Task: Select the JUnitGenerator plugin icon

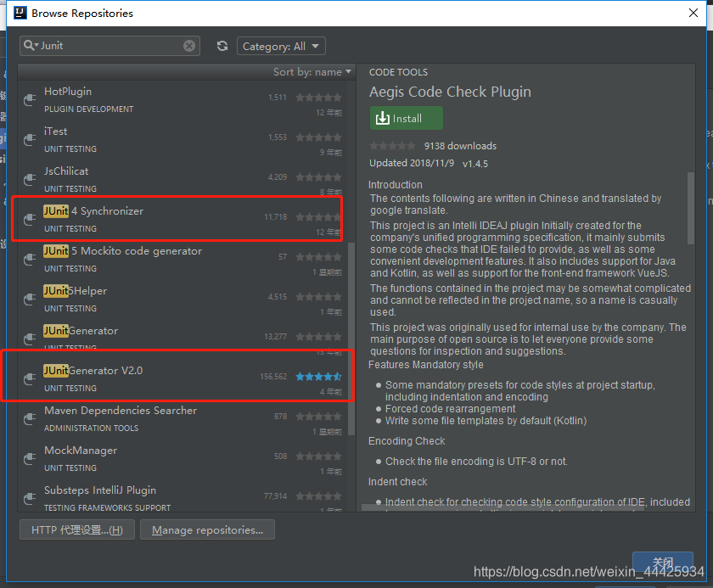Action: coord(30,339)
